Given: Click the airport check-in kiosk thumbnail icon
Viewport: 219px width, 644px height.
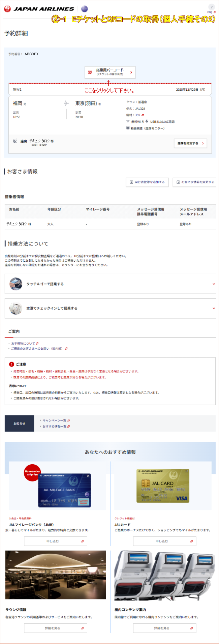Looking at the screenshot, I should point(16,308).
